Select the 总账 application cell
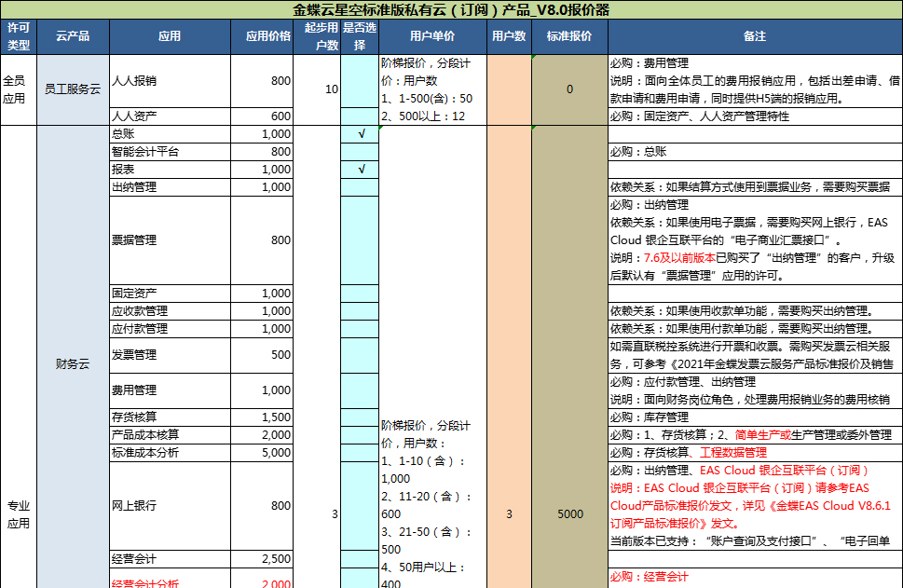The width and height of the screenshot is (903, 588). 170,134
